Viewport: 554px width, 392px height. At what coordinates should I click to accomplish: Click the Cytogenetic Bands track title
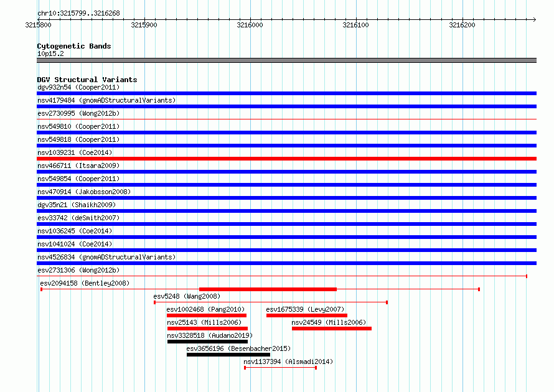coord(74,46)
